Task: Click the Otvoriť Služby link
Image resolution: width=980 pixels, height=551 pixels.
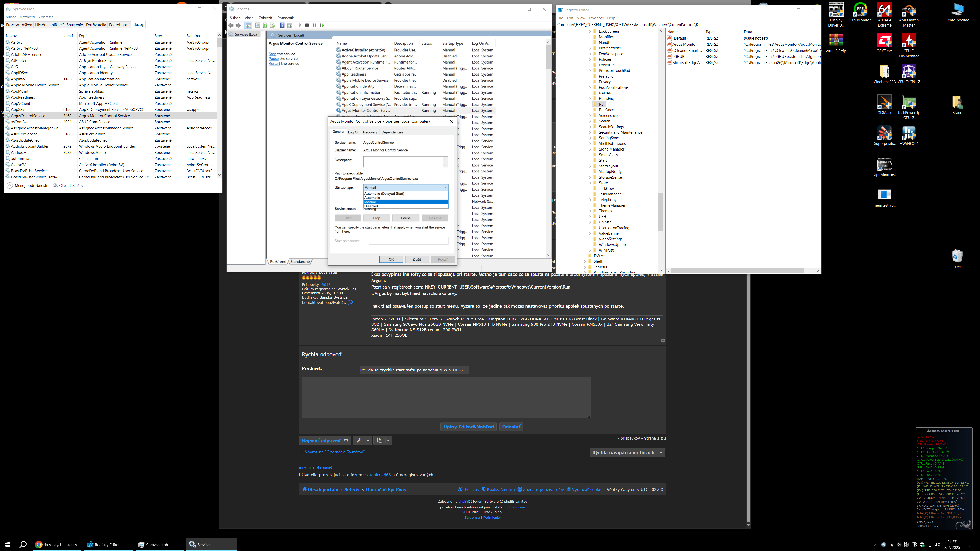Action: [71, 185]
